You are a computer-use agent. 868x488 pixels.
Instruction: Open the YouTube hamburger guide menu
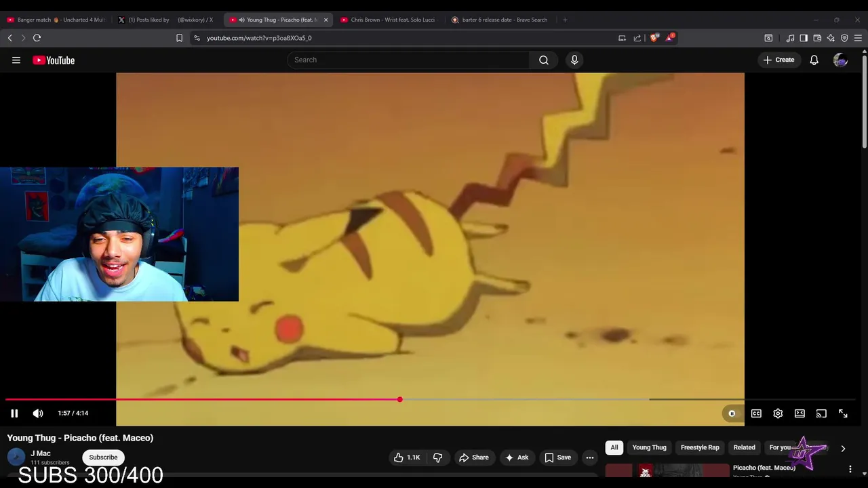click(16, 60)
